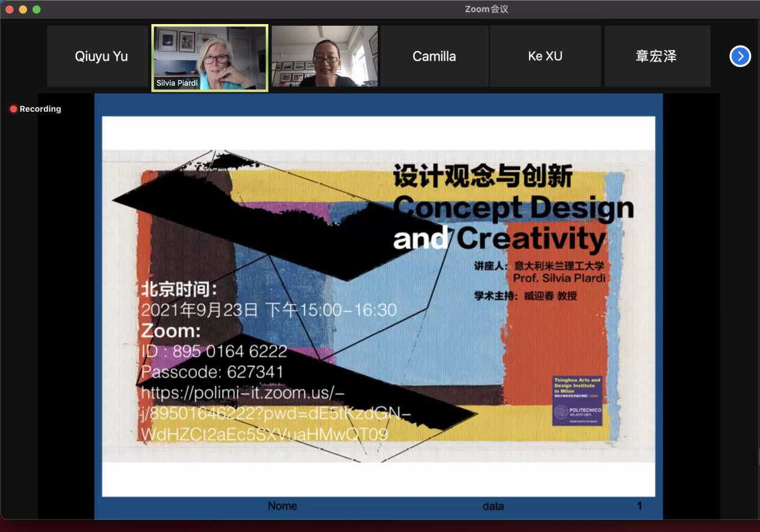Select Silvia Piardi's video tile
Image resolution: width=760 pixels, height=532 pixels.
click(210, 58)
